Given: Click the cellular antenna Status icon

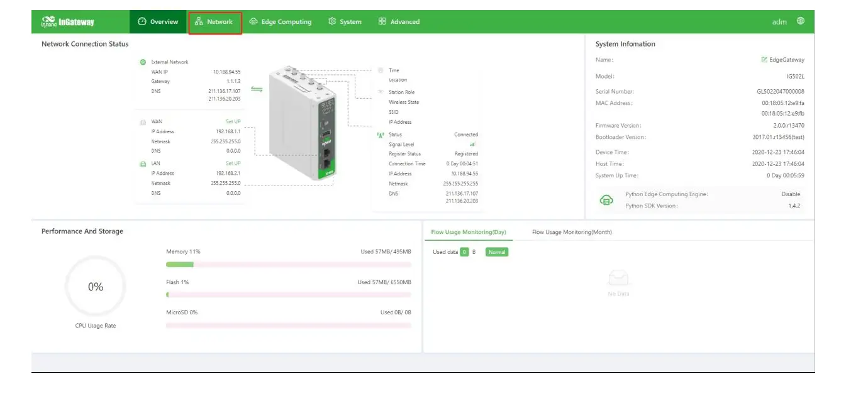Looking at the screenshot, I should [381, 135].
